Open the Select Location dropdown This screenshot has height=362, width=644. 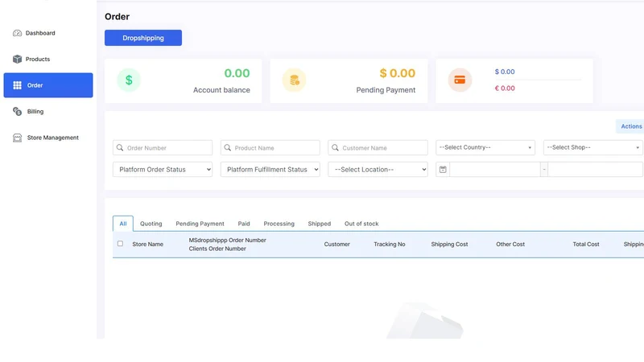(x=378, y=170)
